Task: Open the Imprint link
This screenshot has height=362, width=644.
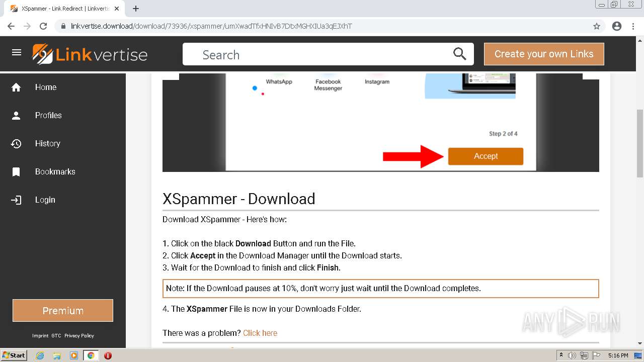Action: 40,336
